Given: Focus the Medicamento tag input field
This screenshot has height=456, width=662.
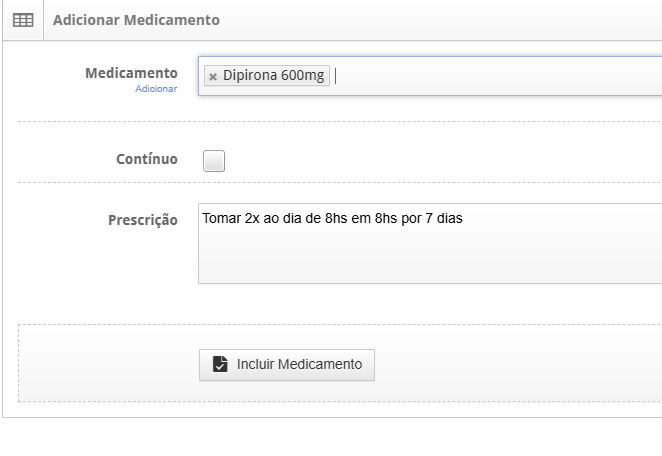Looking at the screenshot, I should (x=498, y=76).
